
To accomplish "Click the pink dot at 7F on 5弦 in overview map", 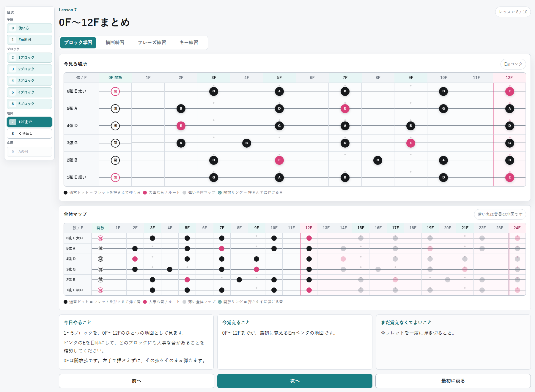I will (222, 249).
